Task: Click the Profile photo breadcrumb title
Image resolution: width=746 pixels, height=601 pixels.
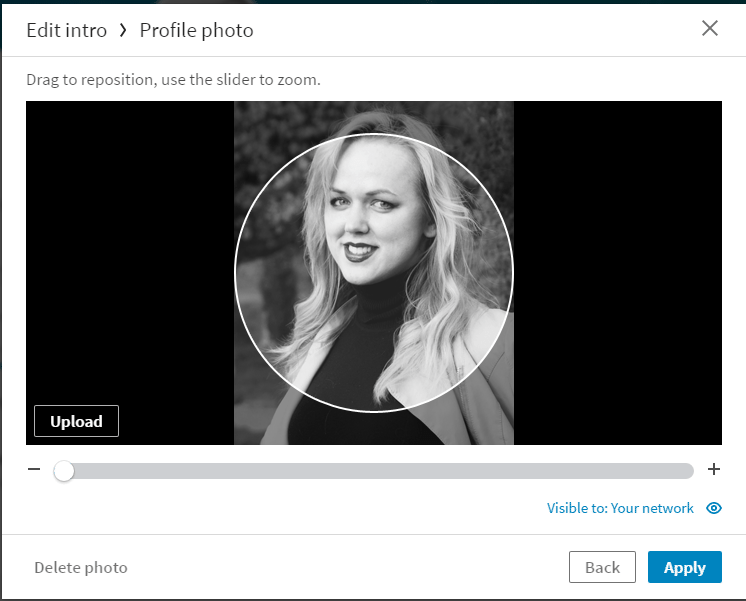Action: point(196,30)
